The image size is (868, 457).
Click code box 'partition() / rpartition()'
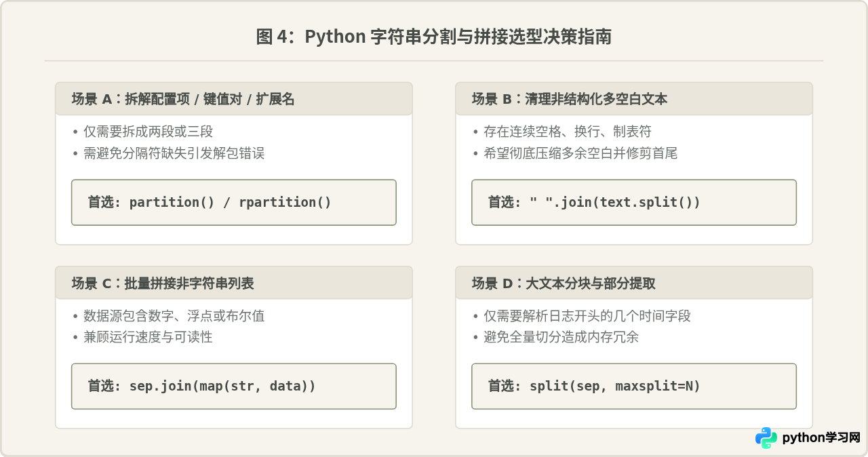point(234,202)
